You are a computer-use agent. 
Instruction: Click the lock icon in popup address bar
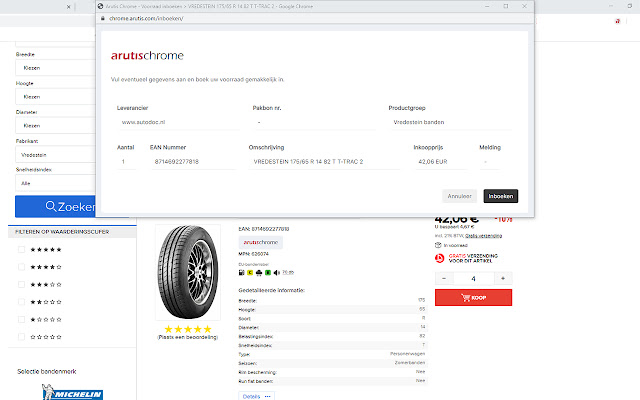tap(102, 18)
